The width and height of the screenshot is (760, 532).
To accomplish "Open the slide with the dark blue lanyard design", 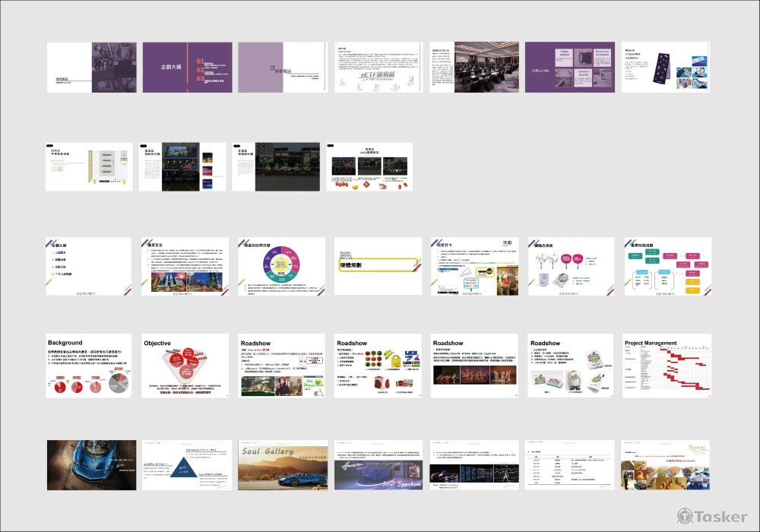I will tap(666, 68).
